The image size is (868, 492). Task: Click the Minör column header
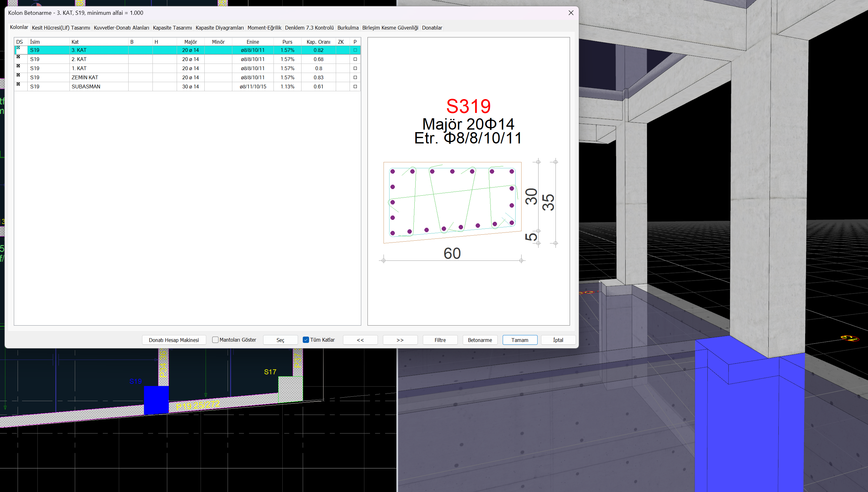click(x=218, y=42)
